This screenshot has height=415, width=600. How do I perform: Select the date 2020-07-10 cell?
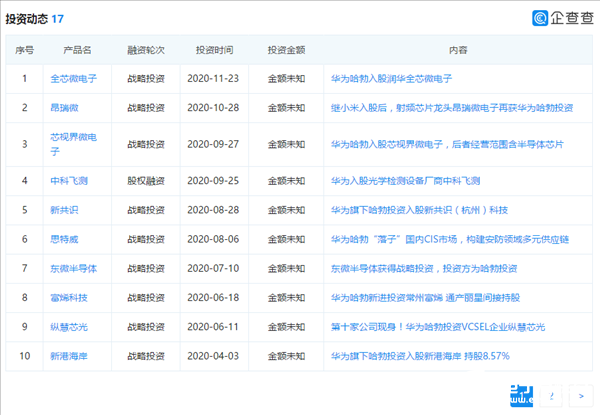[x=213, y=268]
